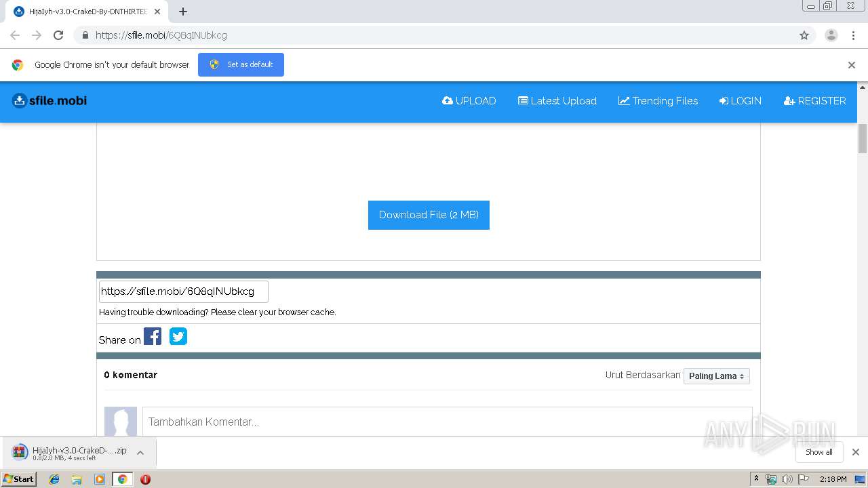The width and height of the screenshot is (868, 488).
Task: Reload the page with the refresh icon
Action: [x=58, y=35]
